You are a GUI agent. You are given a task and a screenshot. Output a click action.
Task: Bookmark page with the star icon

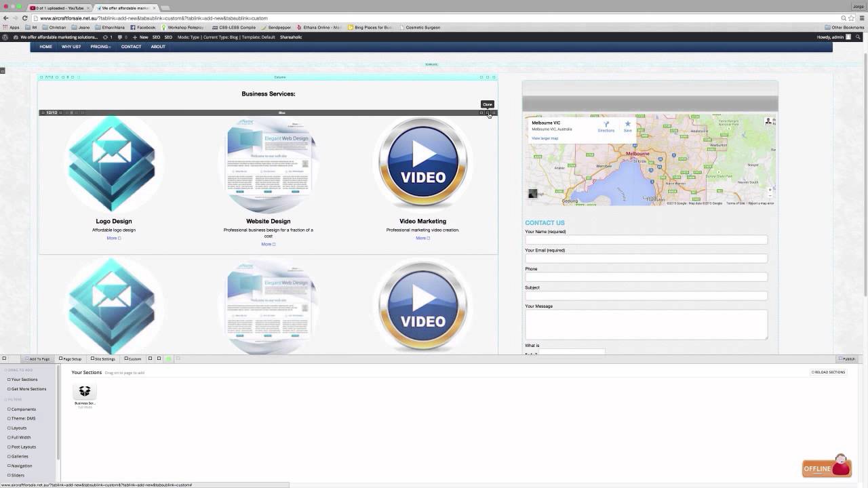pos(852,18)
